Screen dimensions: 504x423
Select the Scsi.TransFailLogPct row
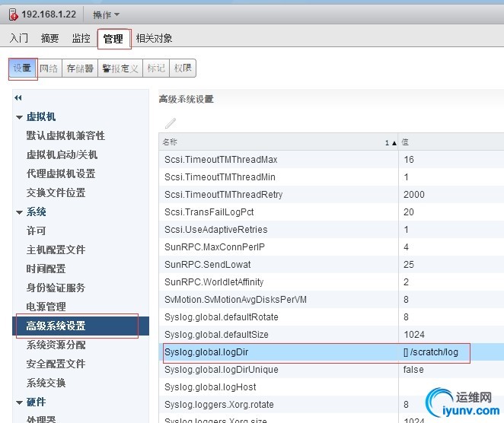pyautogui.click(x=331, y=212)
